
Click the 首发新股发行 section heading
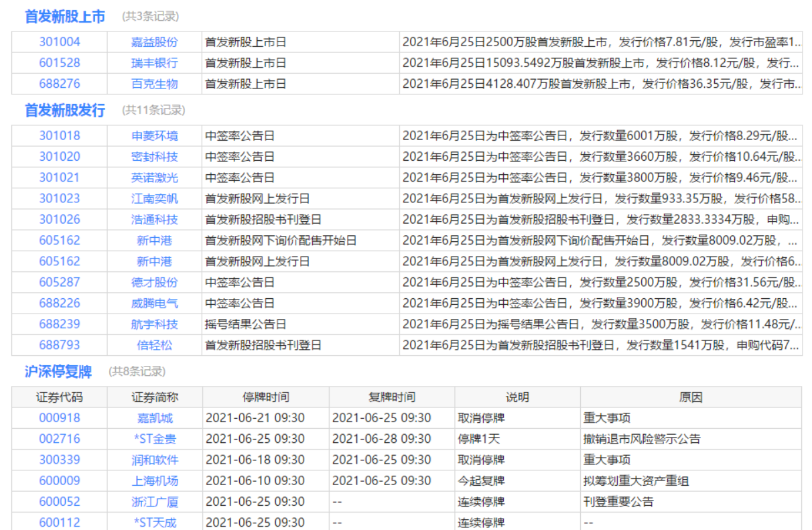[65, 111]
